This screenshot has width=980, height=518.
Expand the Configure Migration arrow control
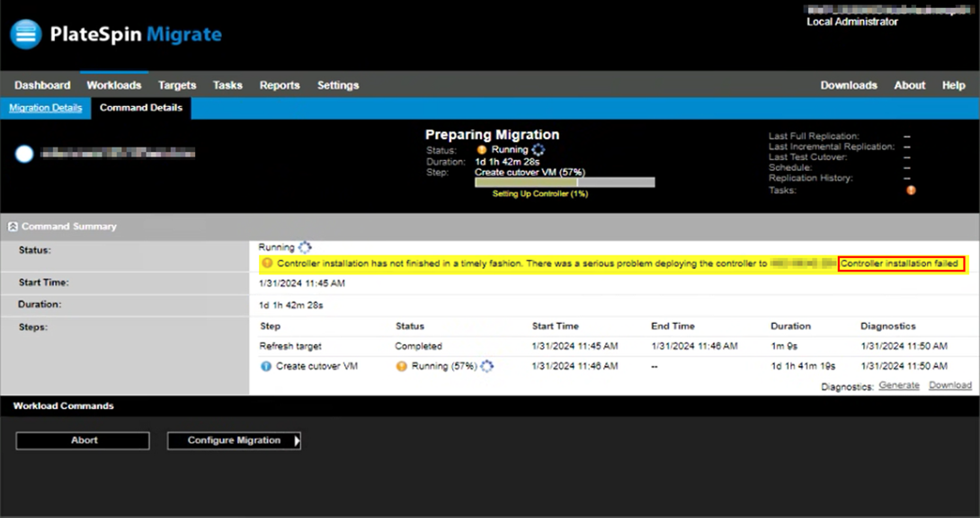click(295, 441)
